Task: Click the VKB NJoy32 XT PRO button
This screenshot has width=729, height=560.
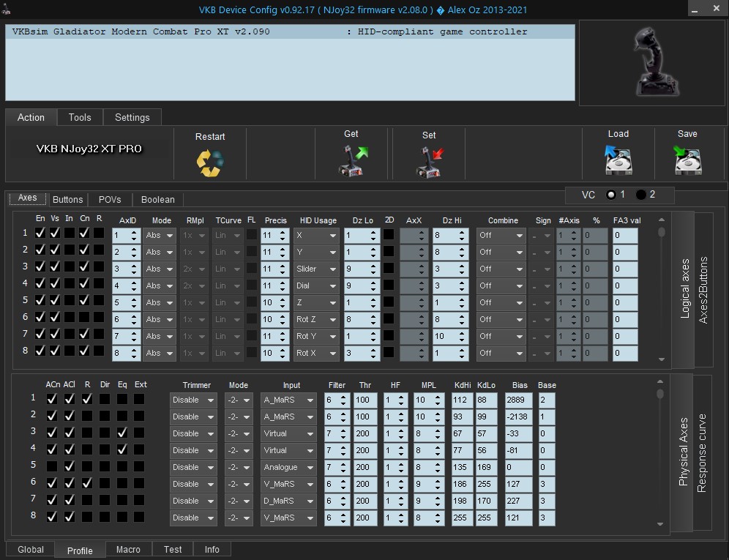Action: click(x=89, y=149)
